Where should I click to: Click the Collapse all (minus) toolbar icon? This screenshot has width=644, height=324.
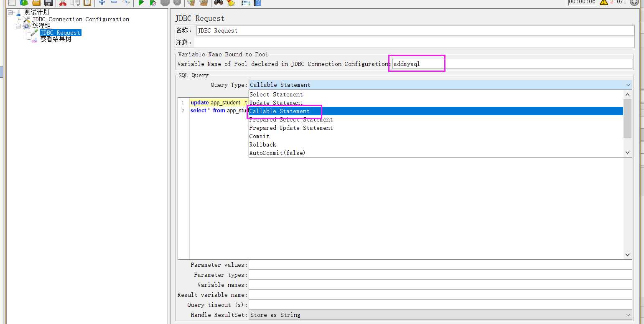click(114, 3)
